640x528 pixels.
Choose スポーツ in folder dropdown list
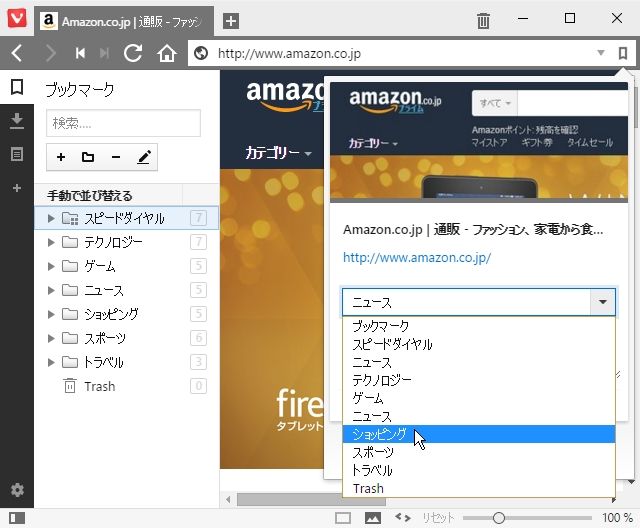(x=478, y=452)
